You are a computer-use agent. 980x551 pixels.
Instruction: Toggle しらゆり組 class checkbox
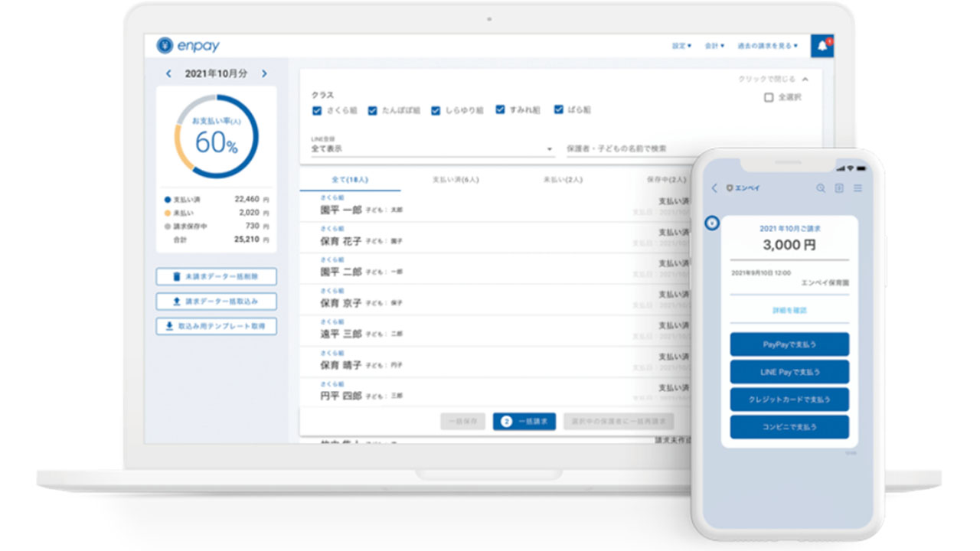pos(436,110)
